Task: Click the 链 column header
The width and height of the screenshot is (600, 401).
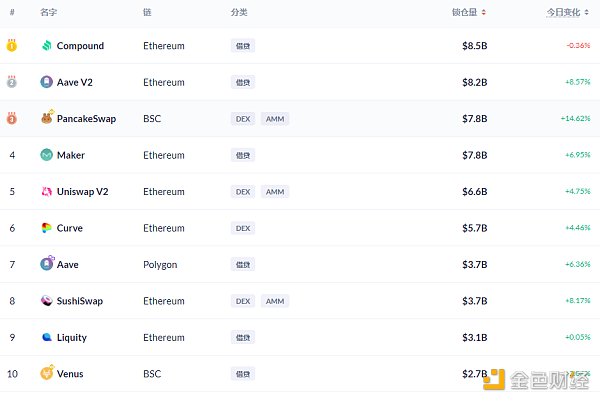Action: pos(147,13)
